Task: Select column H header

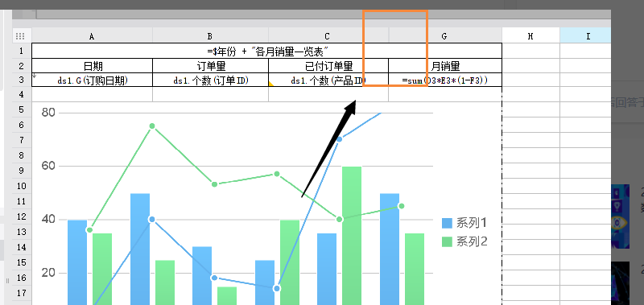Action: (530, 36)
